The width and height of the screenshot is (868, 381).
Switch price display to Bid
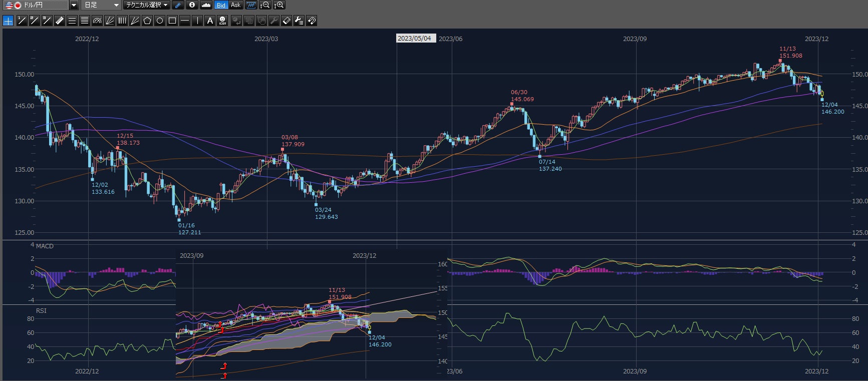(x=221, y=5)
